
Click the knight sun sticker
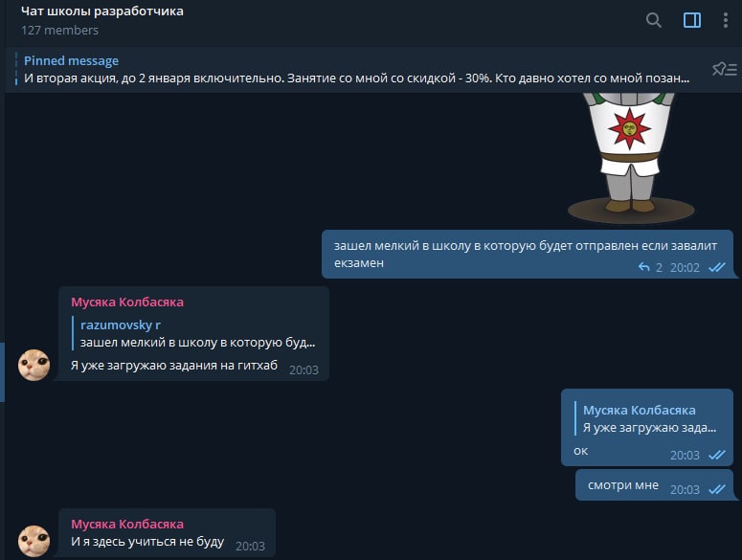(x=631, y=158)
